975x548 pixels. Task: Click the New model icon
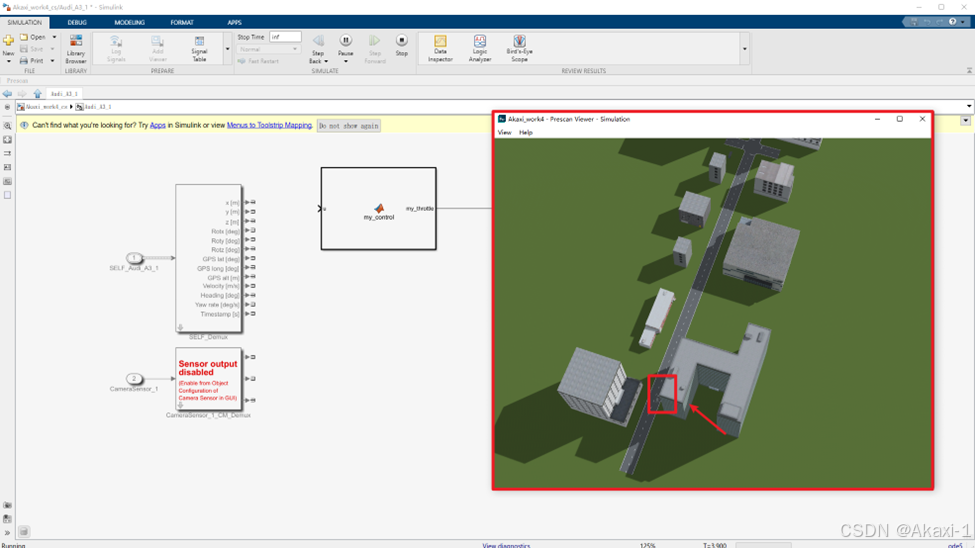[x=8, y=41]
